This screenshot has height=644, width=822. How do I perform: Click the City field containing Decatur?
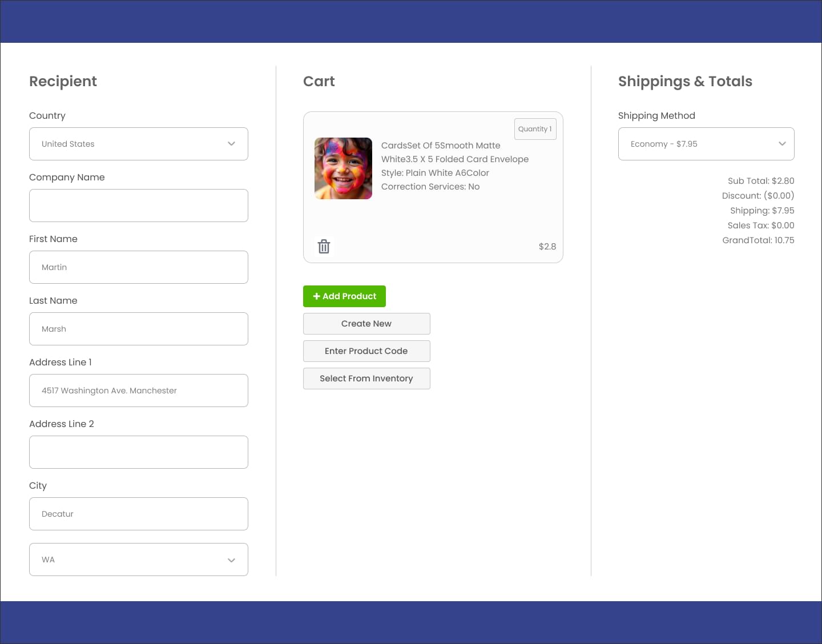coord(139,514)
